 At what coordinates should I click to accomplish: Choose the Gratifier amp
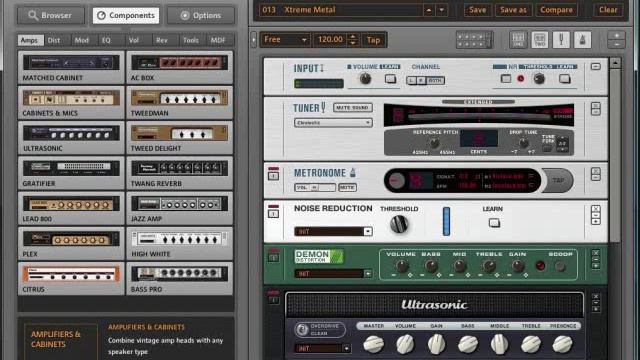71,173
